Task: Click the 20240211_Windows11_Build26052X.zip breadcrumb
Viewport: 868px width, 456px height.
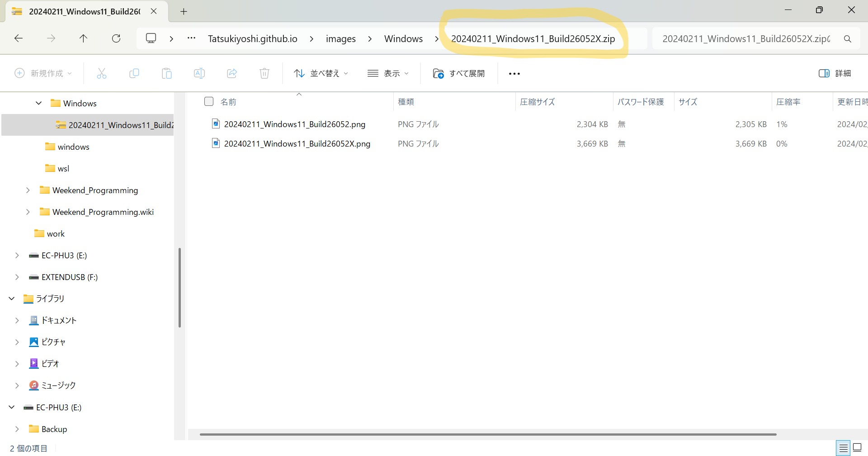Action: point(533,39)
